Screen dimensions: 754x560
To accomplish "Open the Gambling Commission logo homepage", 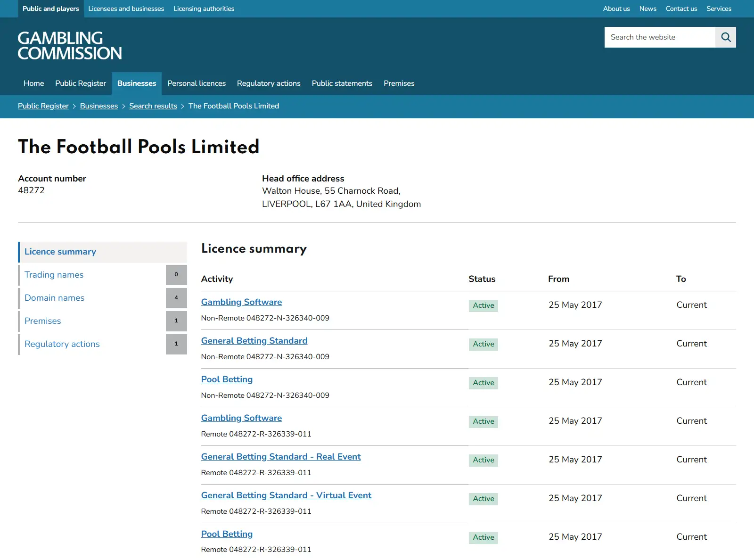I will [70, 46].
